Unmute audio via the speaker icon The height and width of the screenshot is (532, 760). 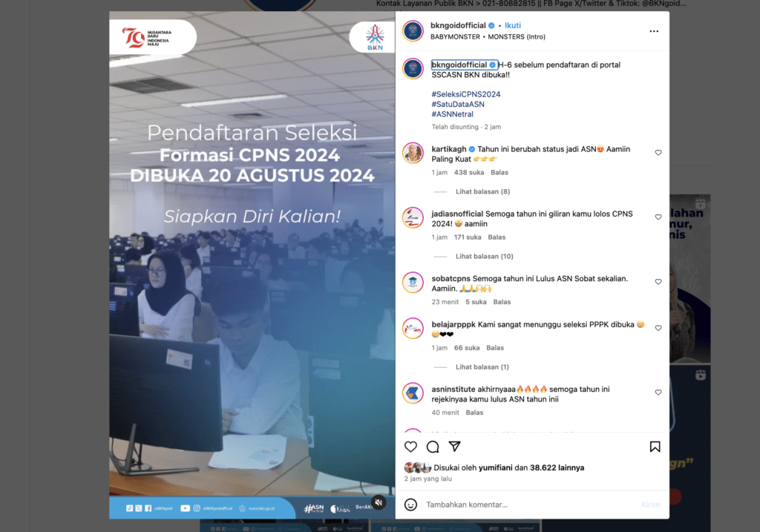click(x=379, y=502)
